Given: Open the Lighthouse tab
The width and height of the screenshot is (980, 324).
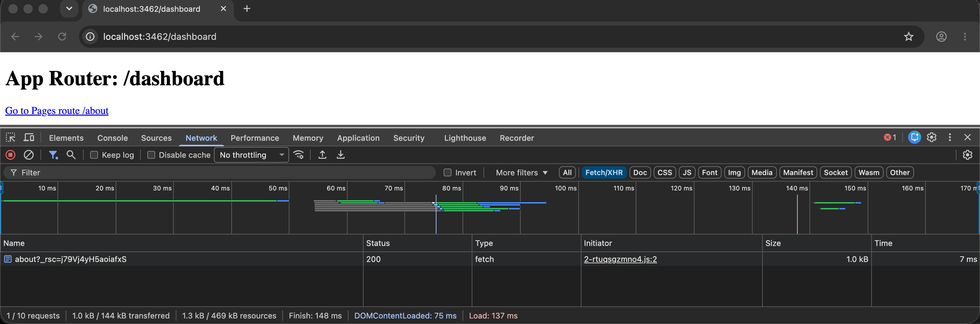Looking at the screenshot, I should click(465, 138).
